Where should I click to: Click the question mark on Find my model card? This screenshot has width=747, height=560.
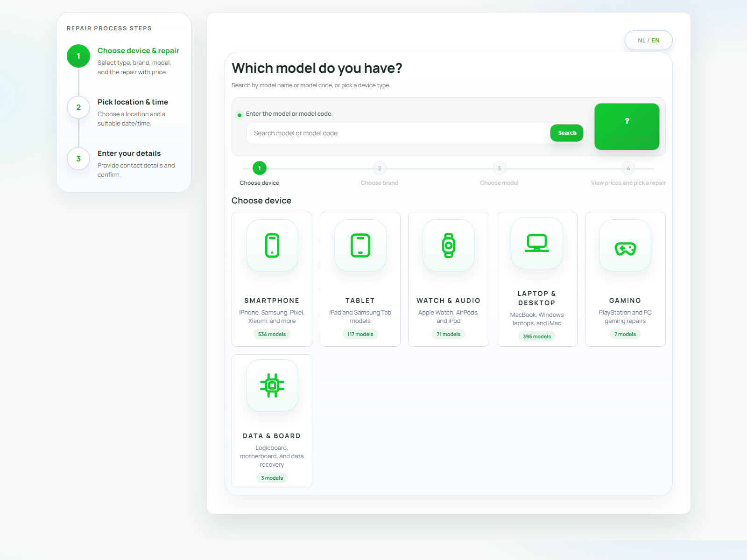tap(627, 120)
